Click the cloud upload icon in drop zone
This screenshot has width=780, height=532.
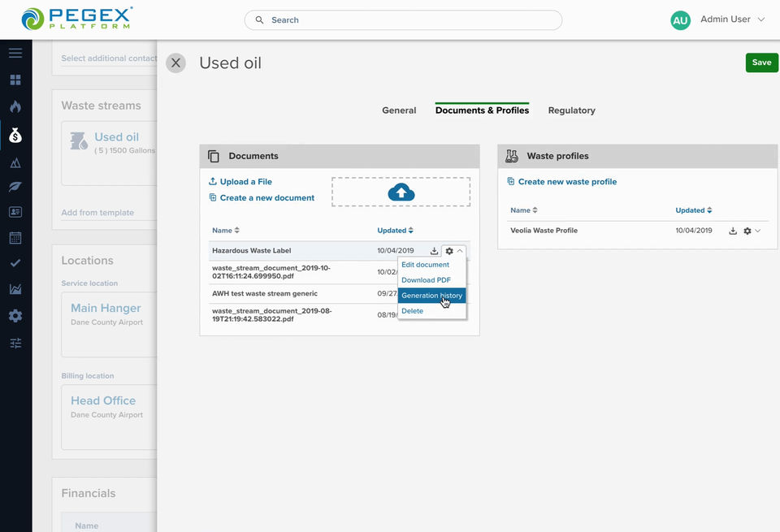[401, 192]
